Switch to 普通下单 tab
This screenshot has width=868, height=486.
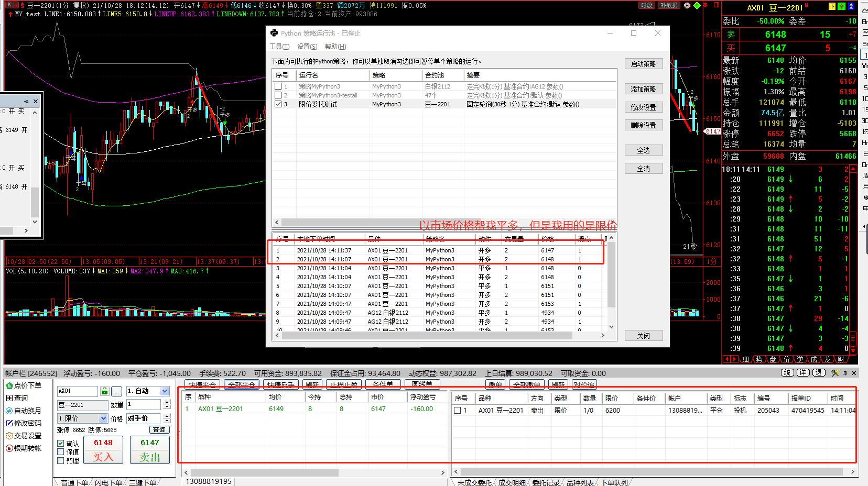point(74,482)
